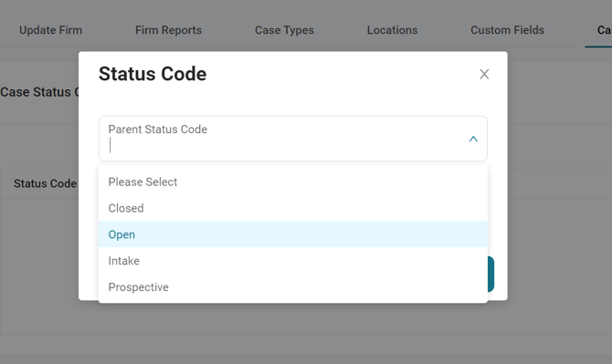The width and height of the screenshot is (612, 364).
Task: Switch to the Custom Fields tab
Action: pyautogui.click(x=507, y=30)
